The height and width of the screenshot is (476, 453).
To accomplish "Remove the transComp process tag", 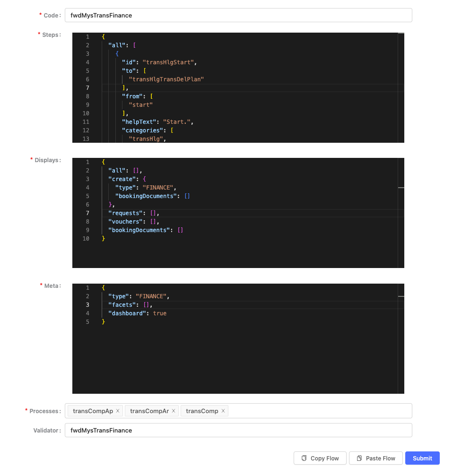I will (223, 411).
